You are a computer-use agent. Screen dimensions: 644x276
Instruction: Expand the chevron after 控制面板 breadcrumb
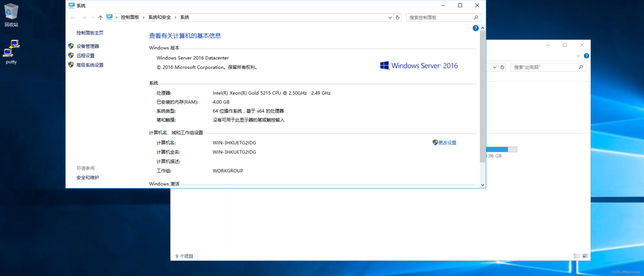pos(144,17)
